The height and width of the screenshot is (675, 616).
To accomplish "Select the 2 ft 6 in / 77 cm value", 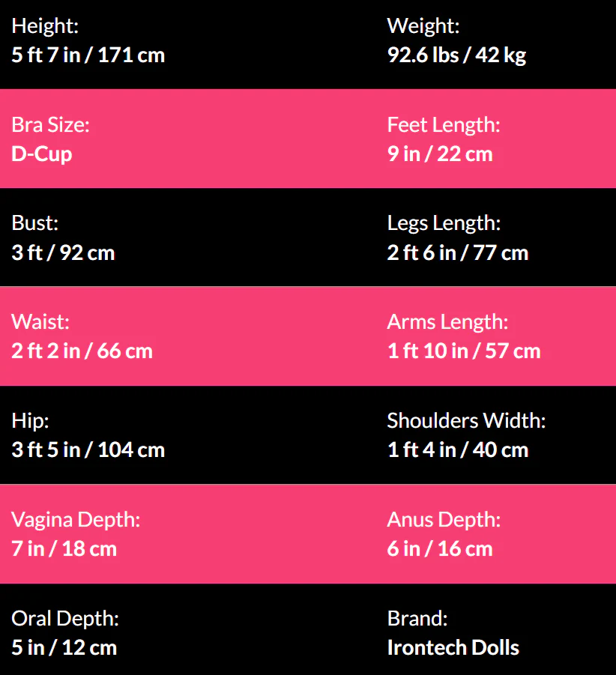I will coord(458,252).
